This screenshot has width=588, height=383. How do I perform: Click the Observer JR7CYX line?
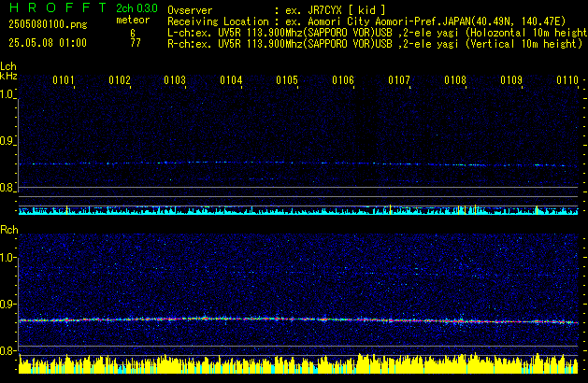click(x=277, y=10)
